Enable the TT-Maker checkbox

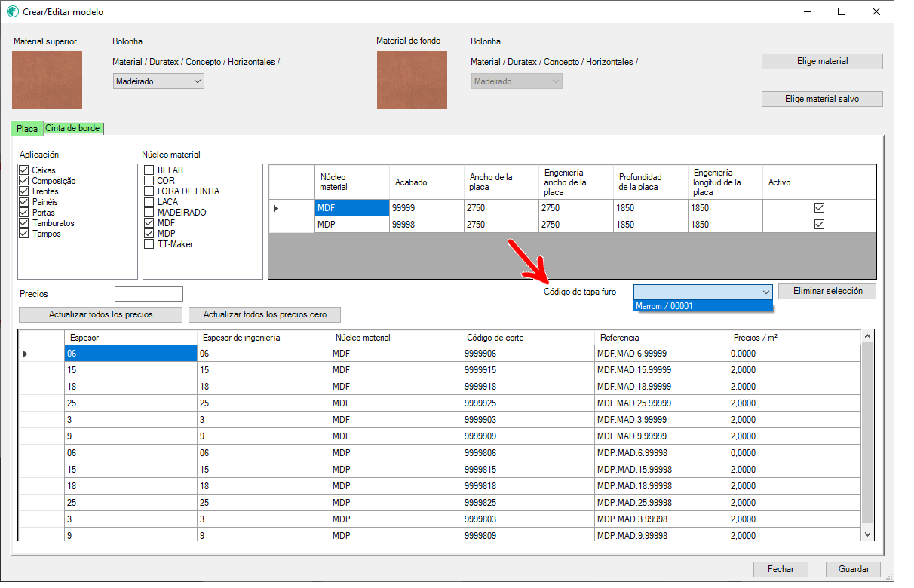pyautogui.click(x=149, y=244)
